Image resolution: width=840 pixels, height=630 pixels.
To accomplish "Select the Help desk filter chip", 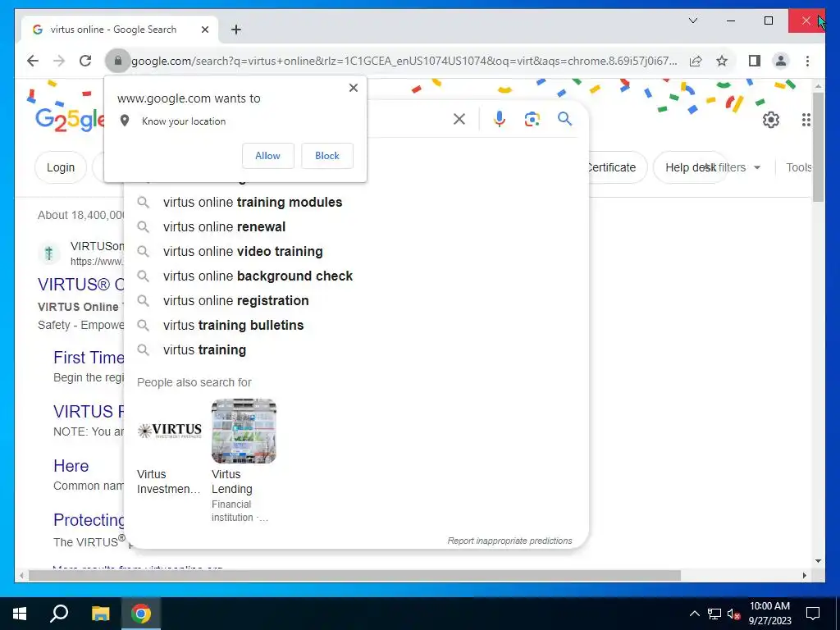I will coord(691,167).
